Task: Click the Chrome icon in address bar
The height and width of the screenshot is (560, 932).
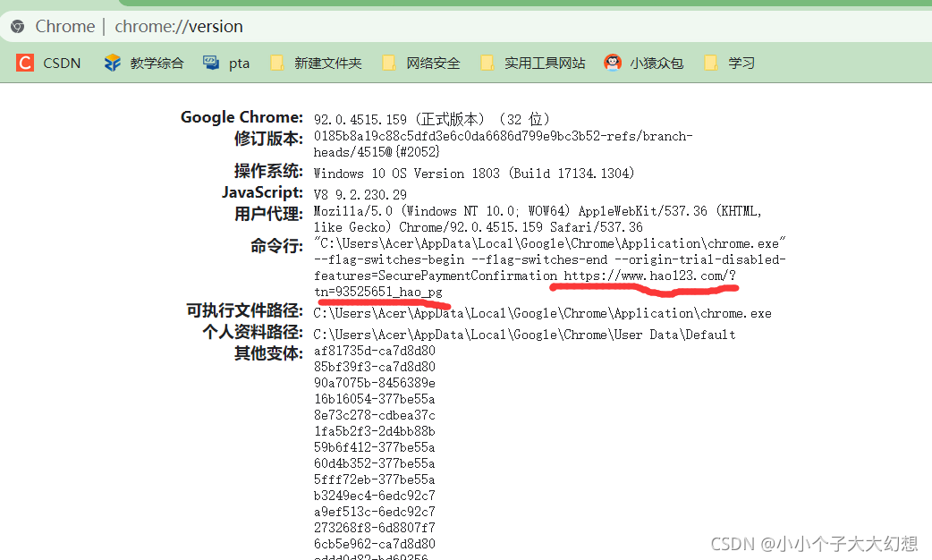Action: click(18, 26)
